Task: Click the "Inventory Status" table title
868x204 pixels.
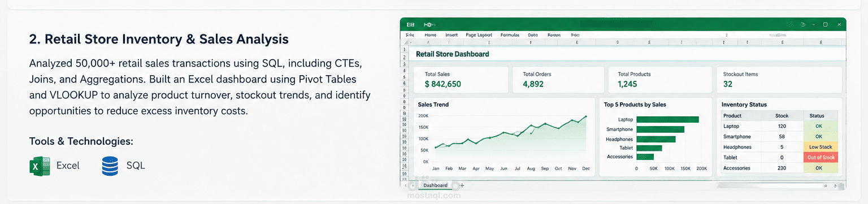Action: pyautogui.click(x=744, y=105)
